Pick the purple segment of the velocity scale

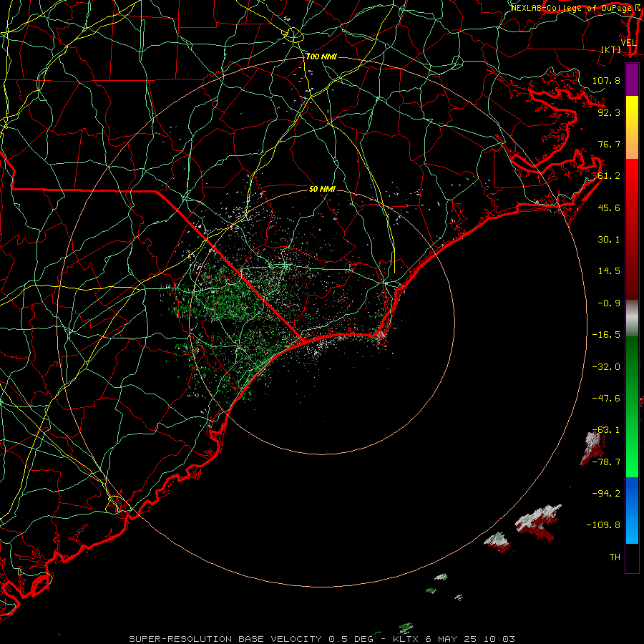point(632,80)
